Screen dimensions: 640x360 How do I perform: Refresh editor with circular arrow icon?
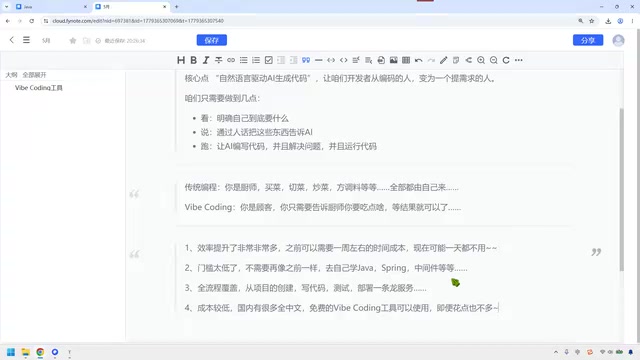[x=506, y=60]
